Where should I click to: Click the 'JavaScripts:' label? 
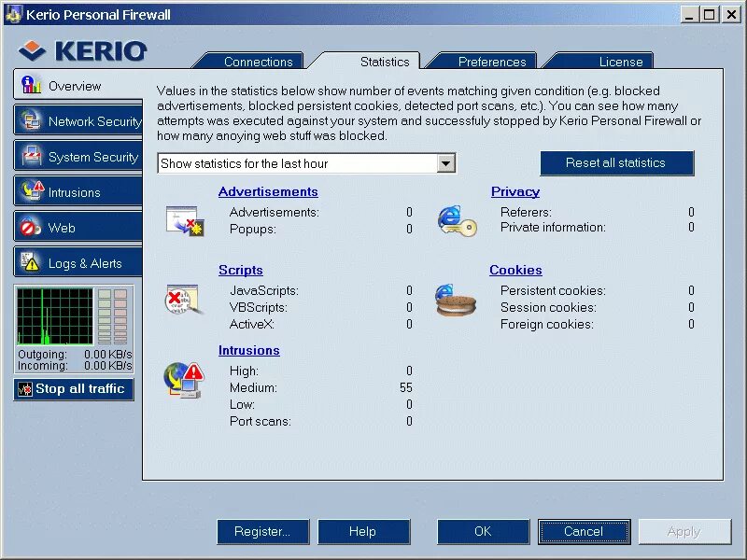[x=264, y=290]
